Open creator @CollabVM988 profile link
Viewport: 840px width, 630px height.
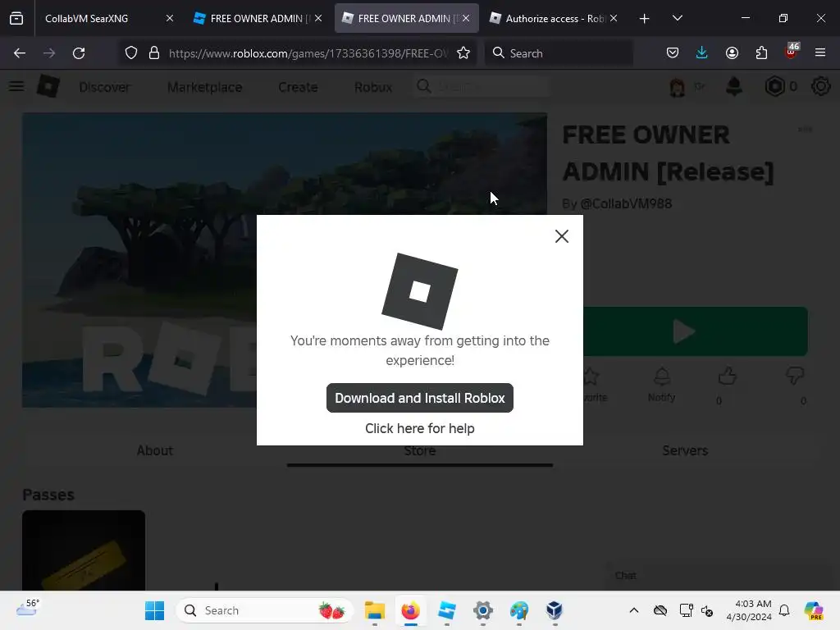coord(626,203)
